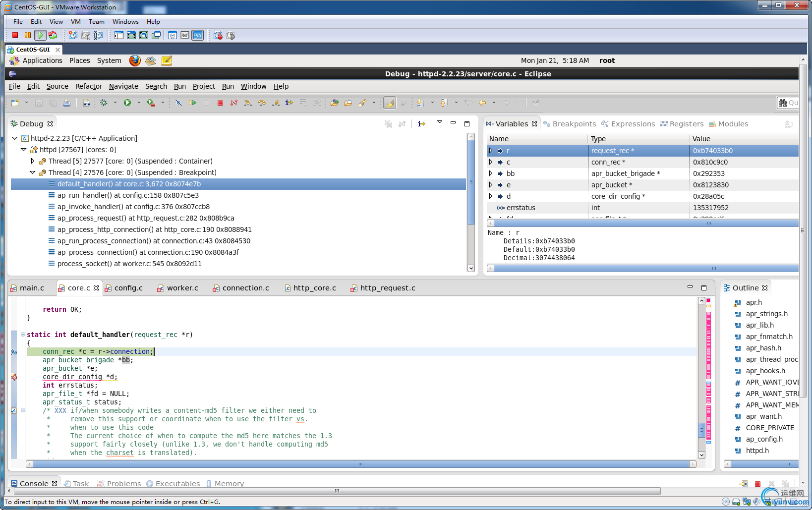Image resolution: width=812 pixels, height=510 pixels.
Task: Collapse default_handler function fold
Action: (x=23, y=335)
